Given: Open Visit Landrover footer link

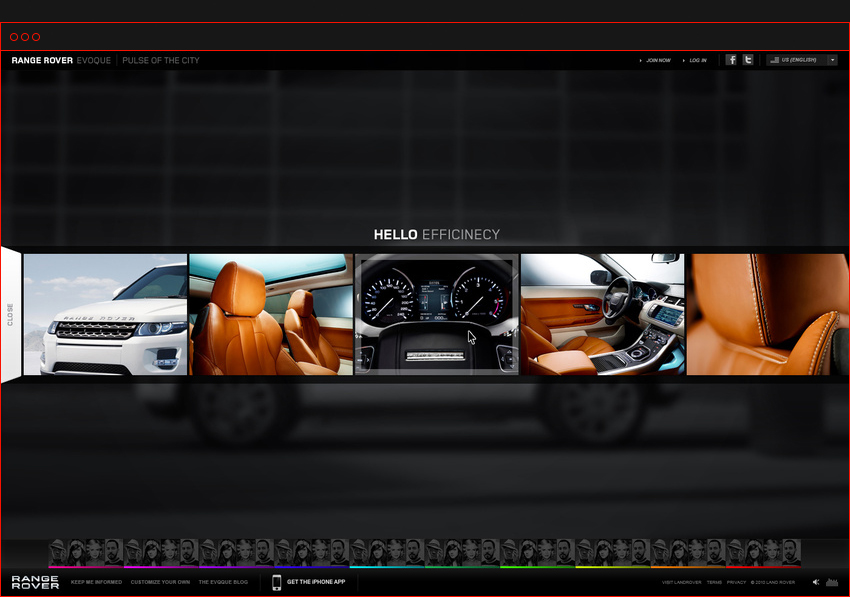Looking at the screenshot, I should tap(680, 582).
